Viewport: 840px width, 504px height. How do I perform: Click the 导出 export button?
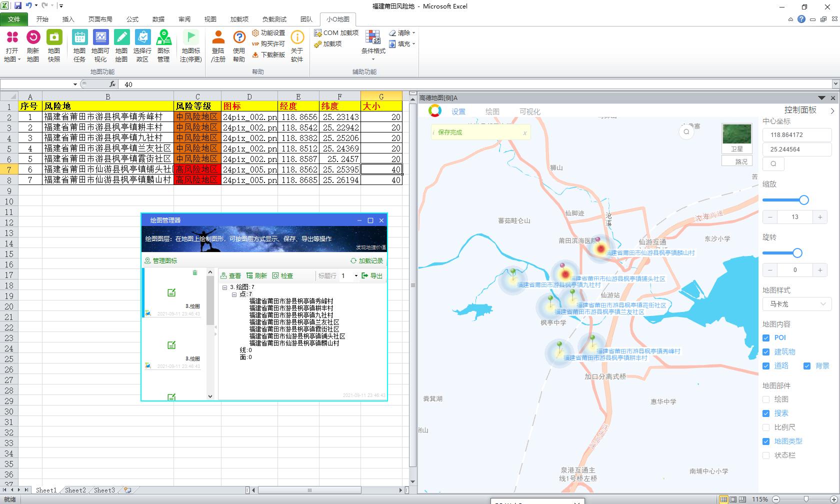pyautogui.click(x=372, y=276)
